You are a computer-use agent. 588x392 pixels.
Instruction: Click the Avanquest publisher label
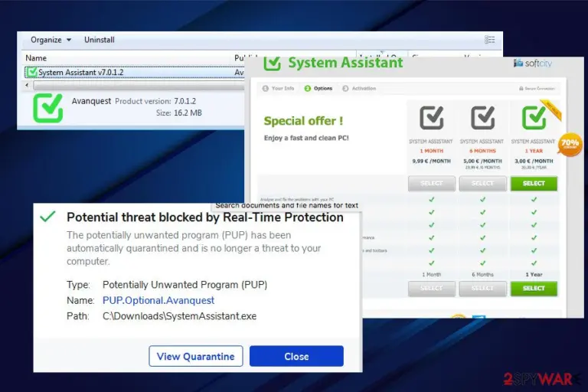(91, 101)
